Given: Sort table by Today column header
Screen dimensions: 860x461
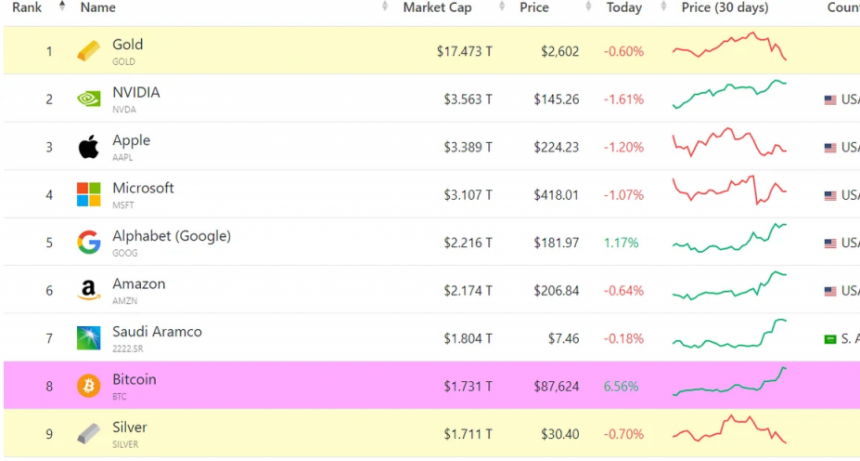Looking at the screenshot, I should 624,8.
